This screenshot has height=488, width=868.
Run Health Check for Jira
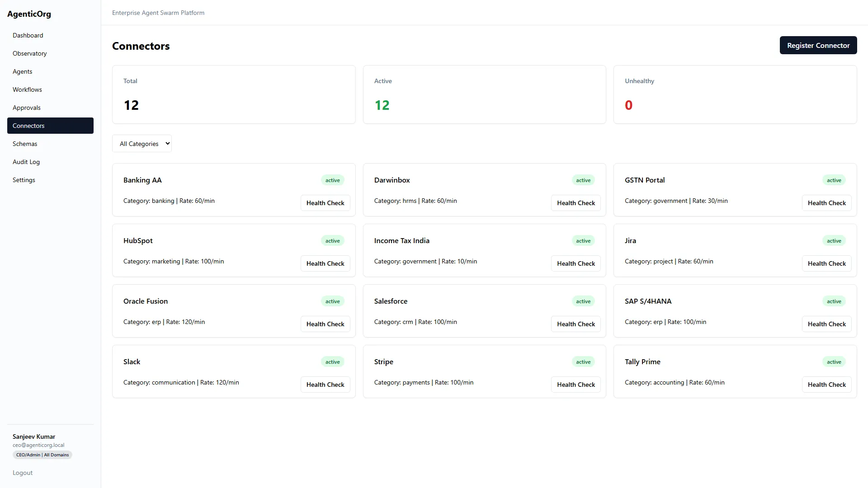[827, 263]
